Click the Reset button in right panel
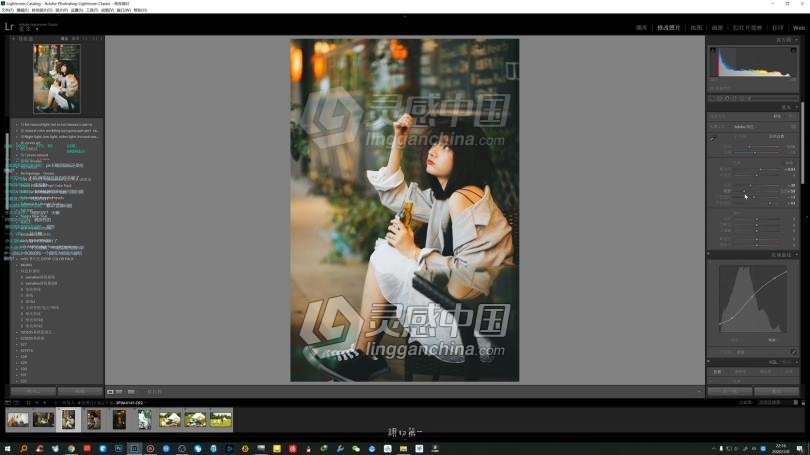Image resolution: width=810 pixels, height=455 pixels. click(776, 391)
